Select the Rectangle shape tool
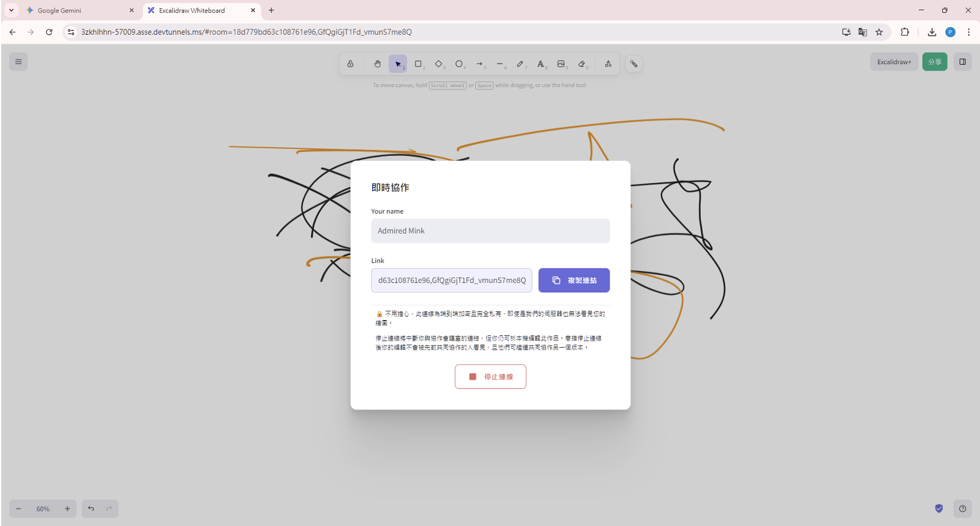Viewport: 980px width, 526px height. click(x=418, y=64)
